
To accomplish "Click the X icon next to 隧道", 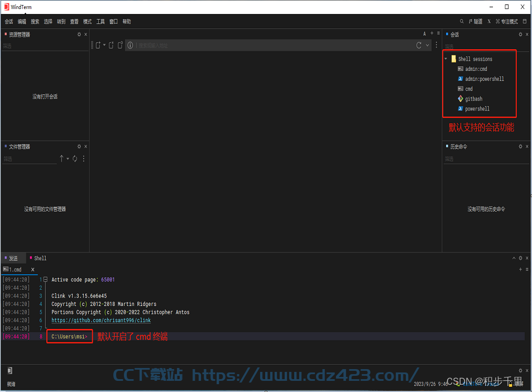I will [489, 21].
